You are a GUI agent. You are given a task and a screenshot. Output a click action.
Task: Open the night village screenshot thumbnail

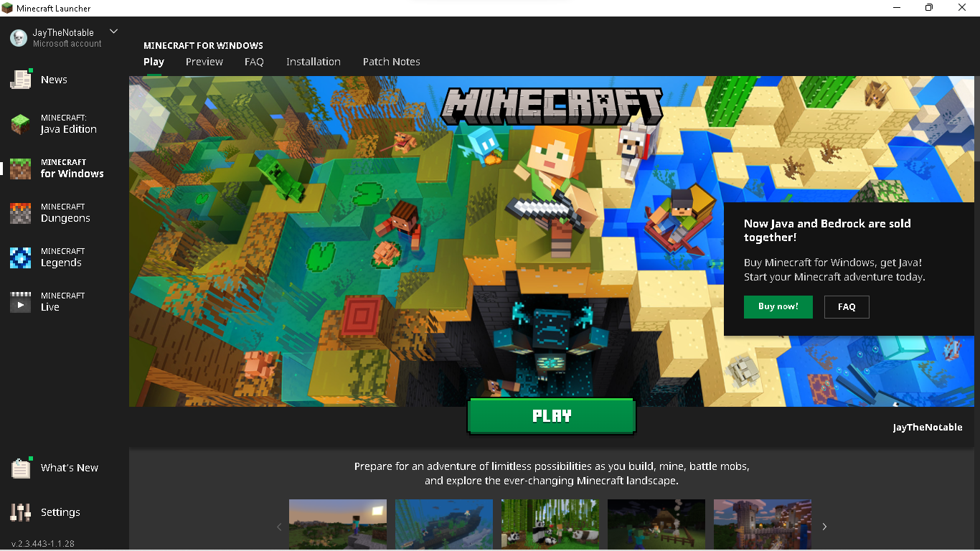656,524
